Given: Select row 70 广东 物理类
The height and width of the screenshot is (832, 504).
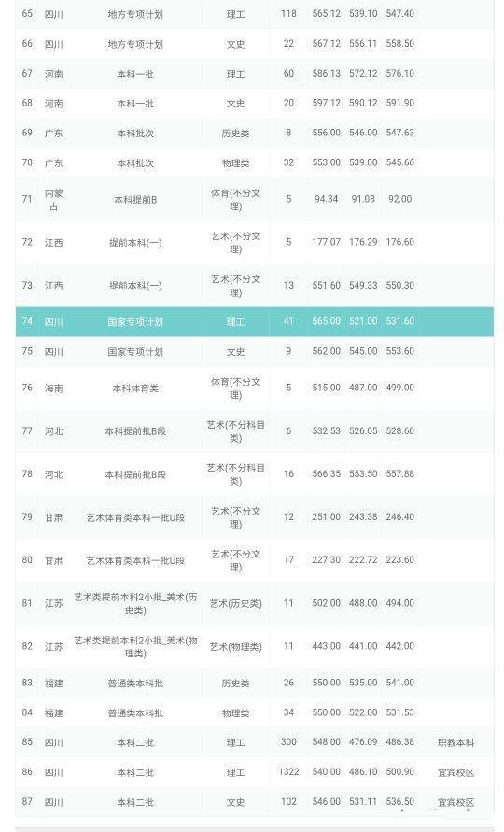Looking at the screenshot, I should click(255, 162).
